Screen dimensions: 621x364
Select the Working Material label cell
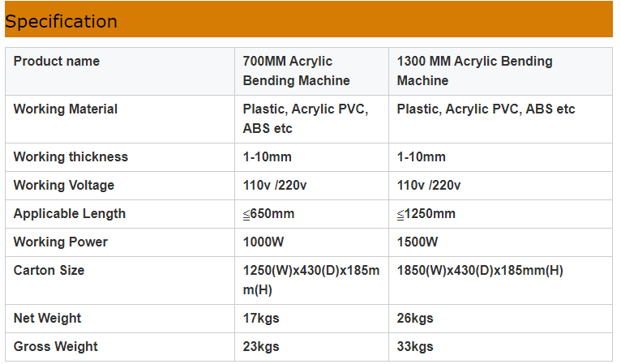pyautogui.click(x=66, y=109)
